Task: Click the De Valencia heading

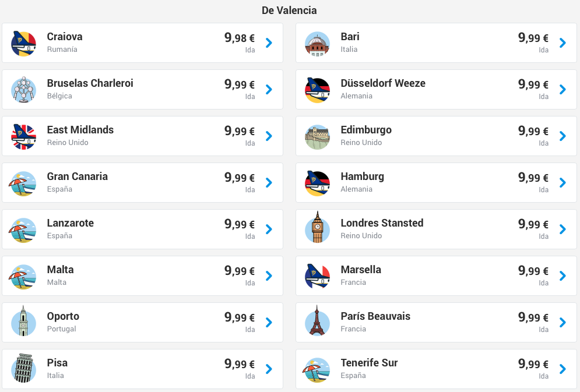Action: click(289, 10)
